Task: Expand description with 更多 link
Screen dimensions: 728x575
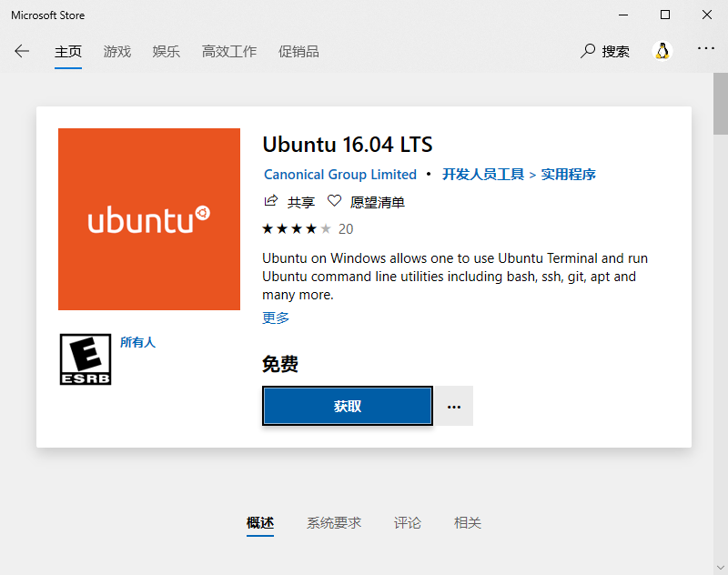Action: [276, 318]
